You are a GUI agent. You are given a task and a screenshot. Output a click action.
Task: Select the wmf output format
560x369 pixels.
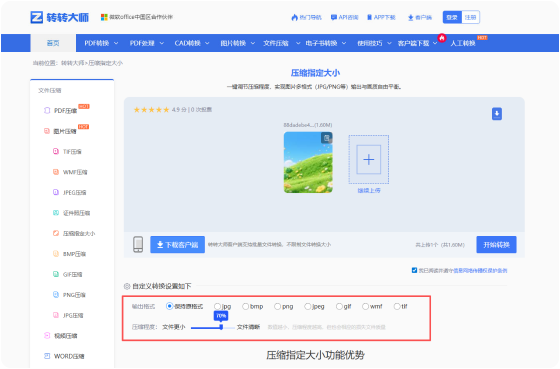365,306
